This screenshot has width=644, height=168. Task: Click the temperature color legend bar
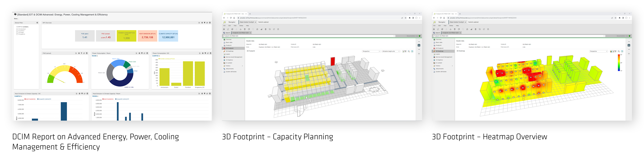tap(619, 63)
